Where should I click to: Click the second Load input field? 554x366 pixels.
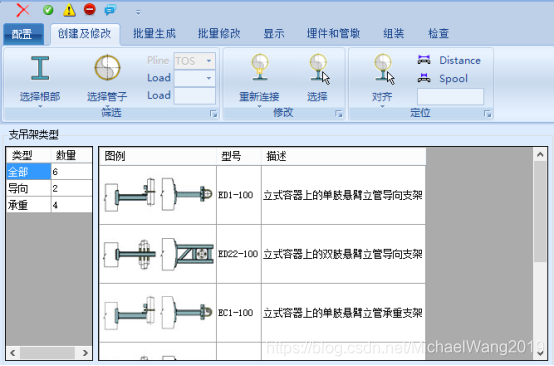click(x=194, y=95)
